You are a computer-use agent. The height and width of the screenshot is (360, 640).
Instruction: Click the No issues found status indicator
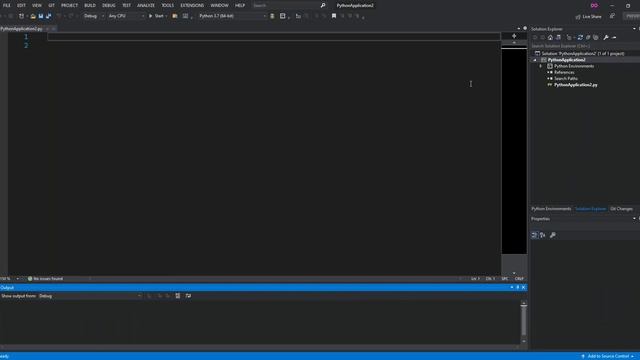(45, 279)
